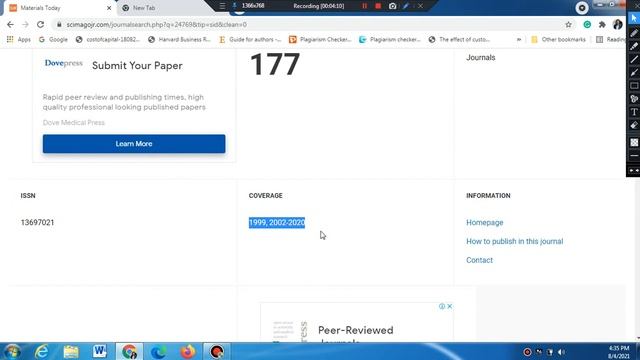Select the cursor tool in the drawing toolbar
Screen dimensions: 640x360
click(633, 18)
